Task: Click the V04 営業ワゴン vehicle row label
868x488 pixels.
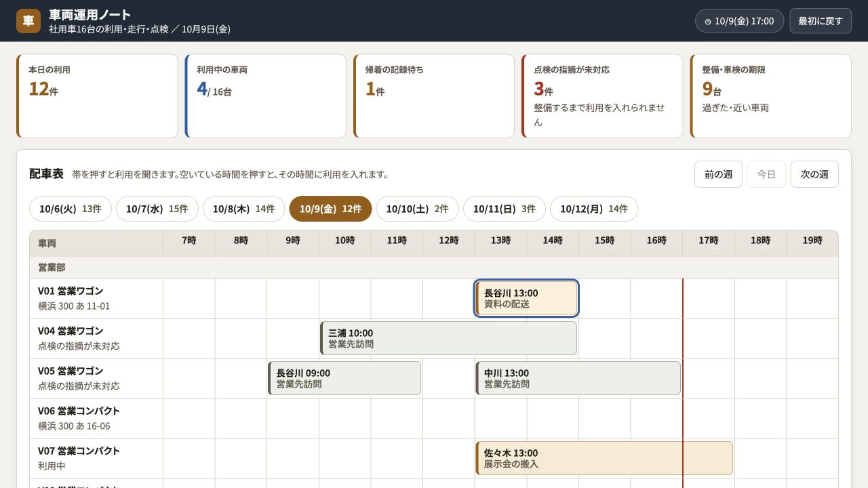Action: (96, 338)
